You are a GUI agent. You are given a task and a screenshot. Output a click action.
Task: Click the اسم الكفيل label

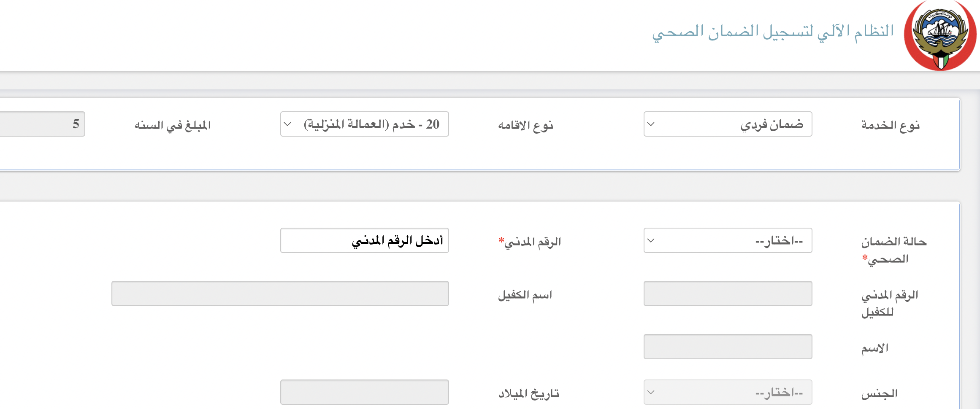pyautogui.click(x=525, y=295)
